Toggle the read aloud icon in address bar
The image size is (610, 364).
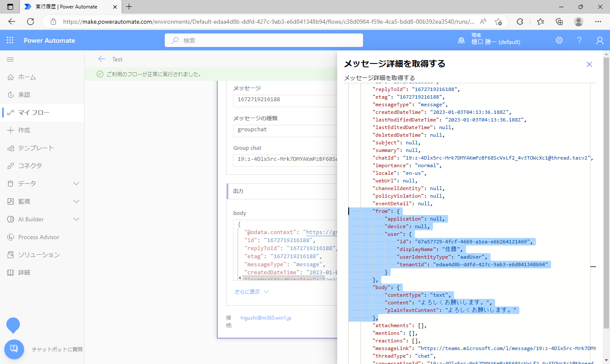click(x=483, y=22)
